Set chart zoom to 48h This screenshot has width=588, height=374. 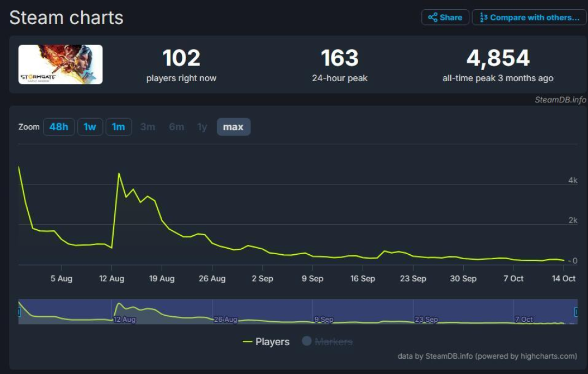(x=59, y=127)
